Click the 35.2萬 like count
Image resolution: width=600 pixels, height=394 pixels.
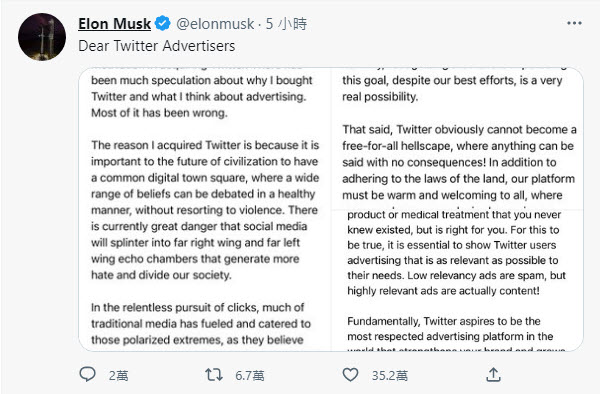coord(390,376)
